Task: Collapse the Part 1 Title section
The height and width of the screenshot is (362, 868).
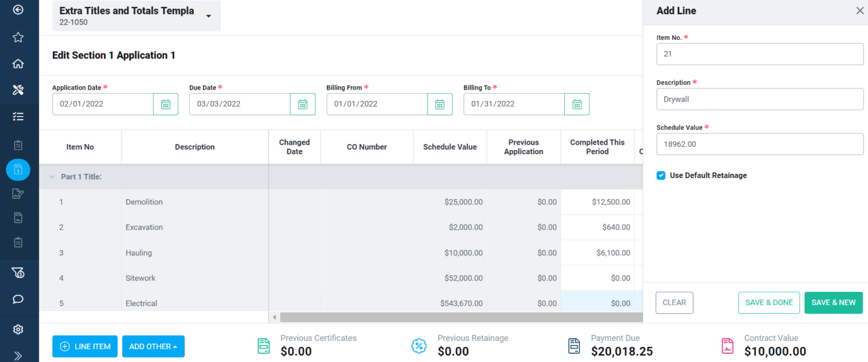Action: point(52,176)
